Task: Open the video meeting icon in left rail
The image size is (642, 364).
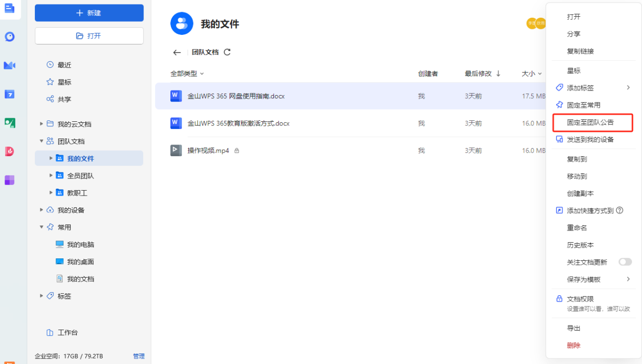Action: click(10, 65)
